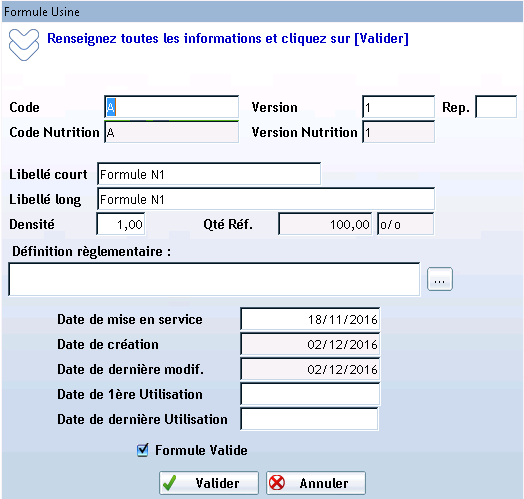Viewport: 524px width, 499px height.
Task: Click the Définition règlementaire text area
Action: pyautogui.click(x=214, y=279)
